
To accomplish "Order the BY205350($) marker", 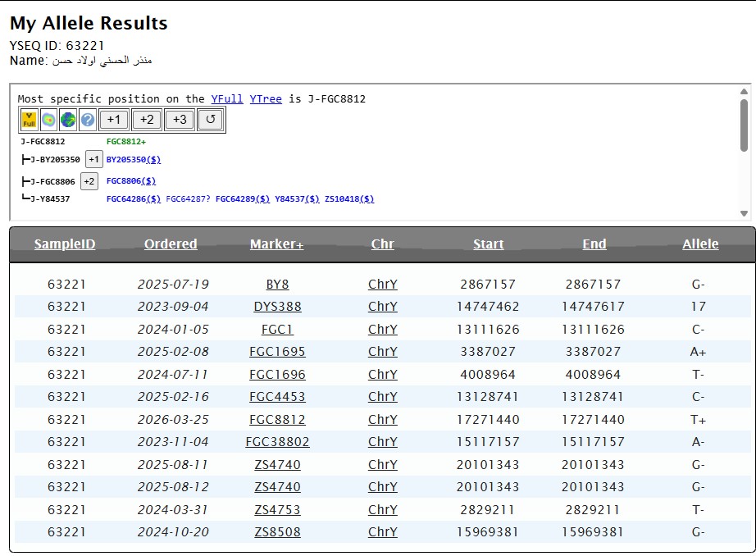I will (x=134, y=159).
